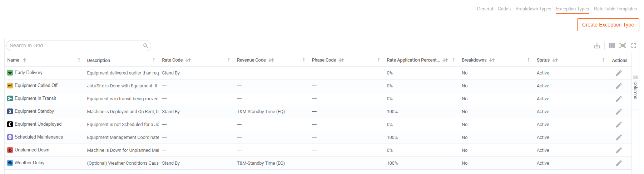Open the column chooser icon in toolbar
This screenshot has width=644, height=174.
[x=612, y=45]
